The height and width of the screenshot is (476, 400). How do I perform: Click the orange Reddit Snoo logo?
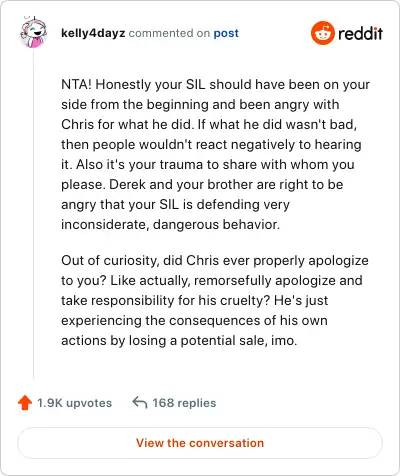coord(322,33)
